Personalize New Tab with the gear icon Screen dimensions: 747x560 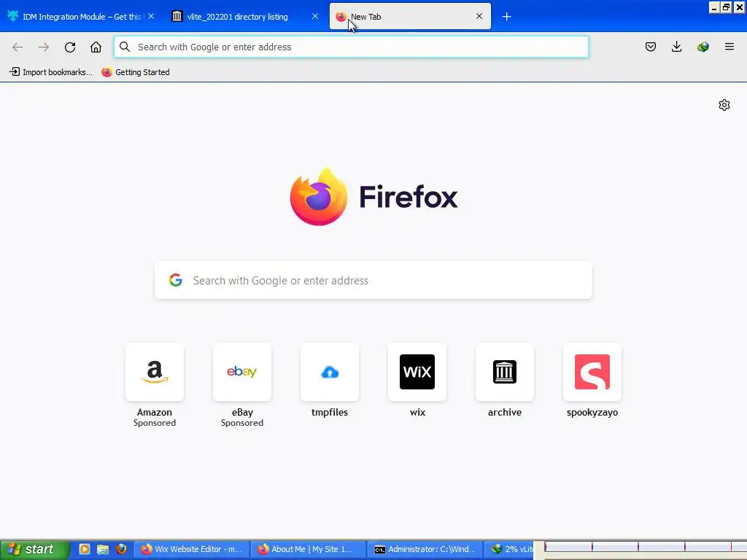tap(724, 105)
